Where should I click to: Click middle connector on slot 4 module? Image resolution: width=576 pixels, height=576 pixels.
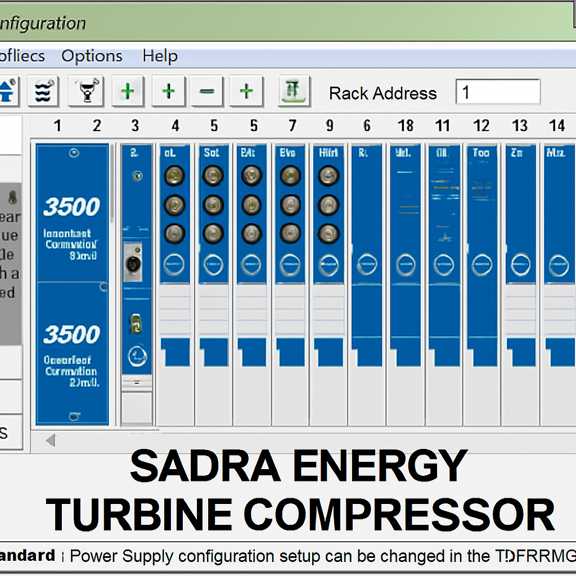174,205
